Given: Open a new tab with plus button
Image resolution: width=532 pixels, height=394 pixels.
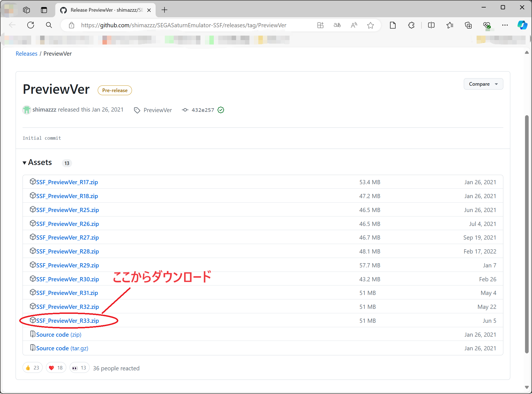Looking at the screenshot, I should click(x=165, y=10).
